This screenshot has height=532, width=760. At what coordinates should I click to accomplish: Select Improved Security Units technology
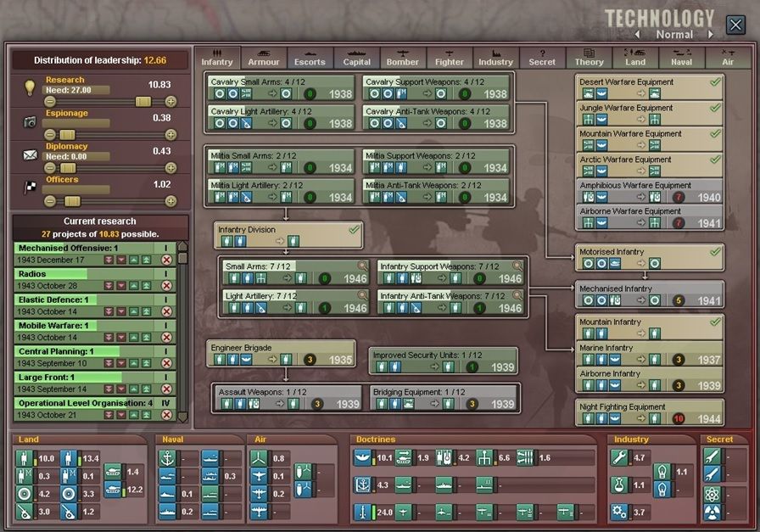[x=443, y=361]
